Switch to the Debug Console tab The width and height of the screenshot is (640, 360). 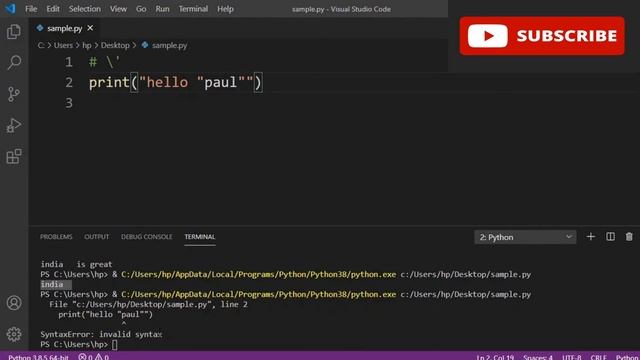pos(147,237)
